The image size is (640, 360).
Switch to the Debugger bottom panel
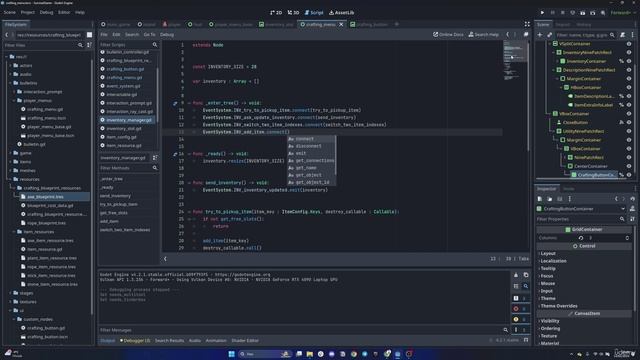tap(135, 340)
